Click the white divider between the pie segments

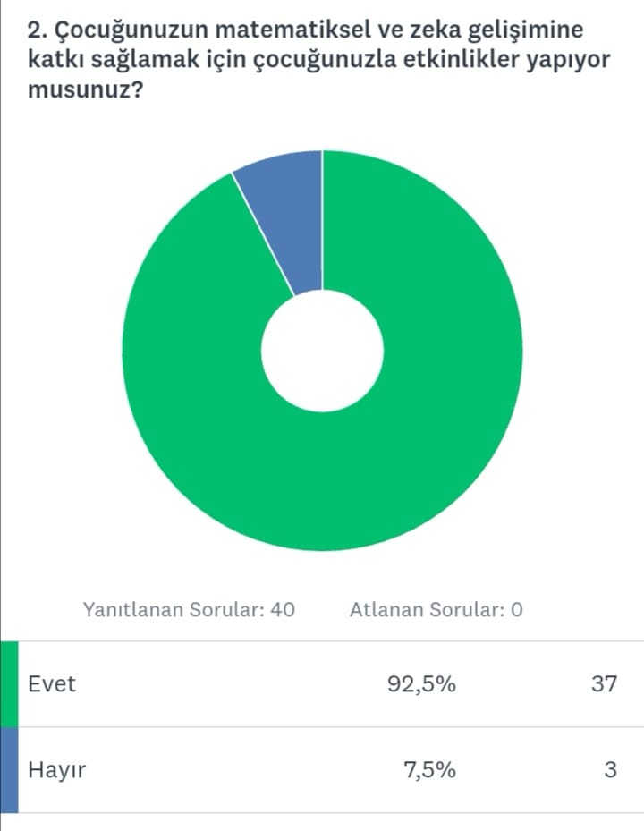[264, 233]
